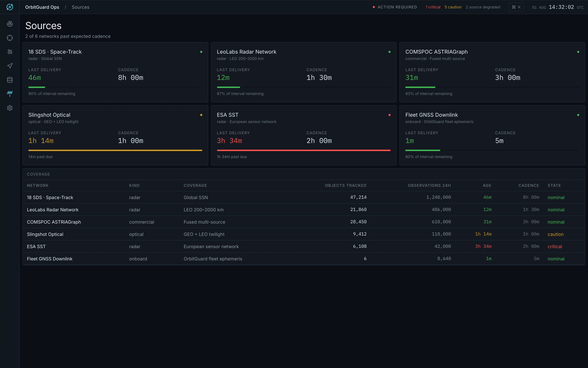Viewport: 588px width, 368px height.
Task: Click Slingshot Optical amber status dot
Action: (201, 115)
